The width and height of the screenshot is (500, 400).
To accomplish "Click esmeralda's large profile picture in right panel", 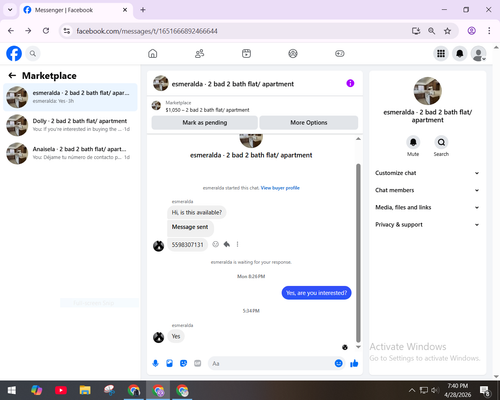I will (x=427, y=91).
